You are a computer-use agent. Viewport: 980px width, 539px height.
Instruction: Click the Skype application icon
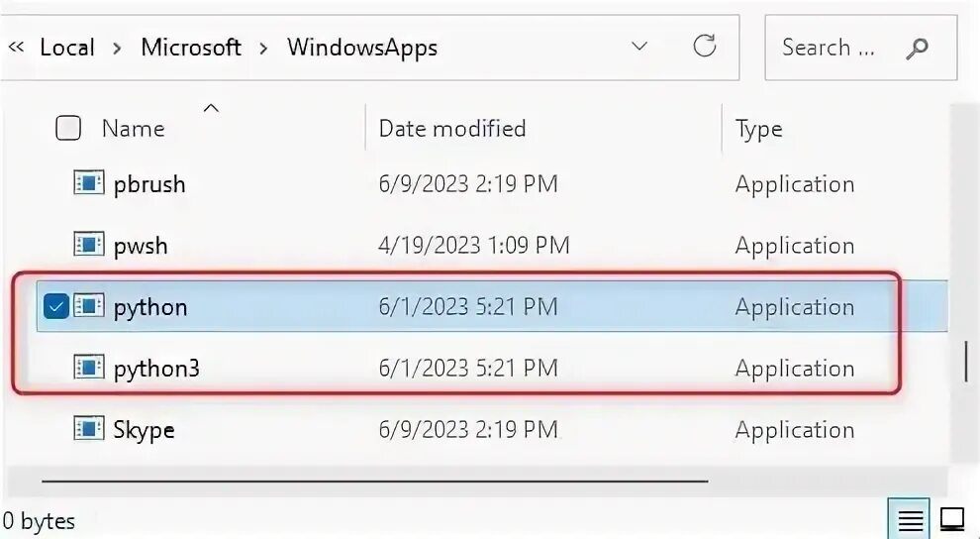pyautogui.click(x=89, y=429)
